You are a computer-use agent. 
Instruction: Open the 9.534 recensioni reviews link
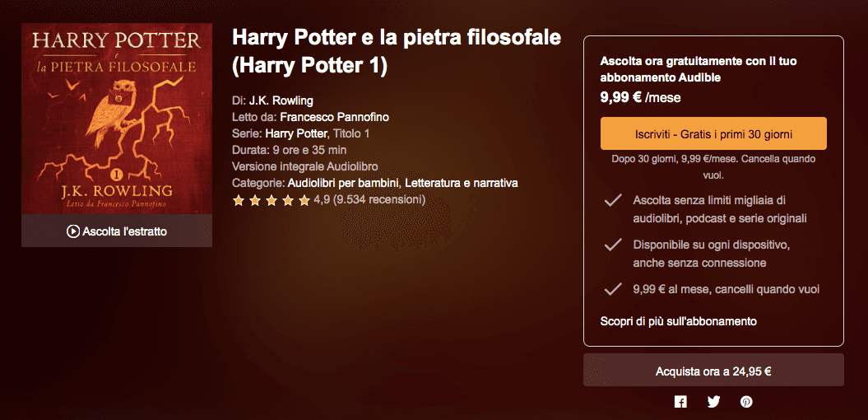pyautogui.click(x=379, y=200)
